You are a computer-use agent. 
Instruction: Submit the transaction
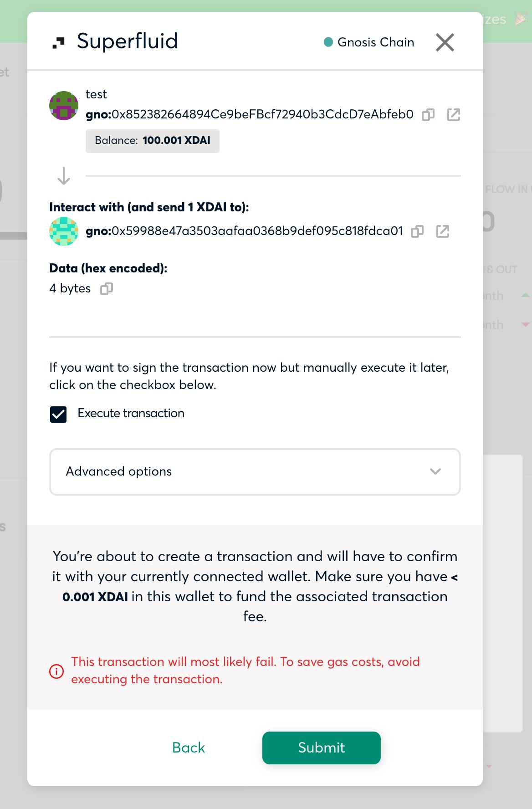coord(321,748)
